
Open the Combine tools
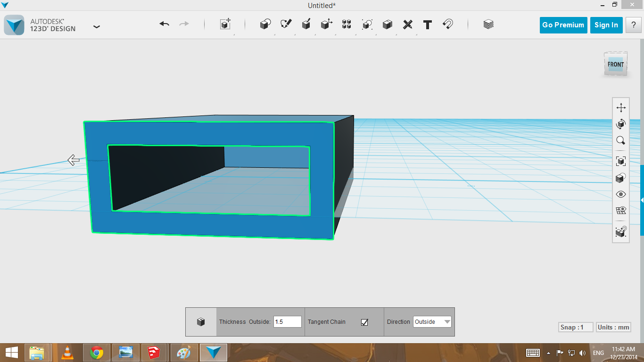[x=388, y=25]
